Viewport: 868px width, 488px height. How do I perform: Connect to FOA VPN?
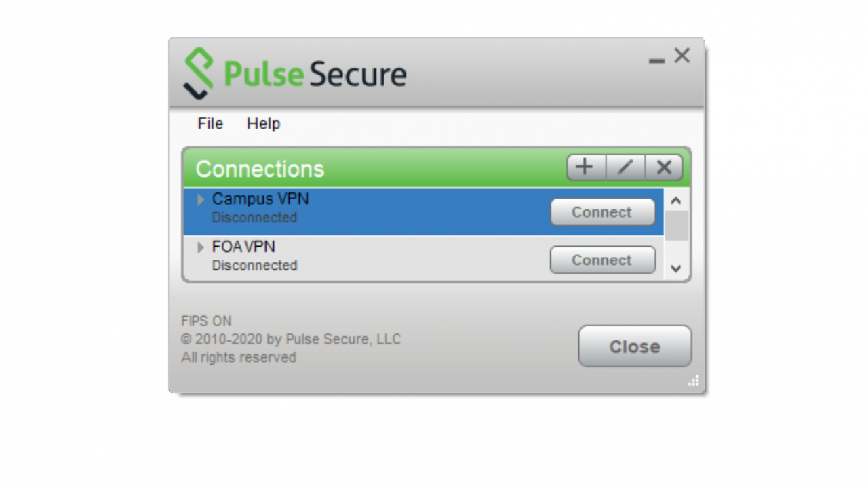point(602,260)
